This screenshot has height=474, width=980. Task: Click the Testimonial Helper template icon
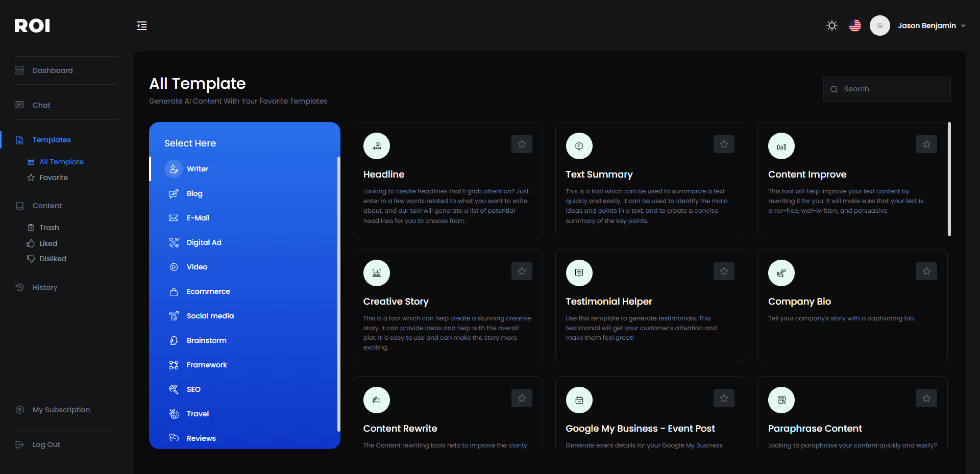point(579,273)
